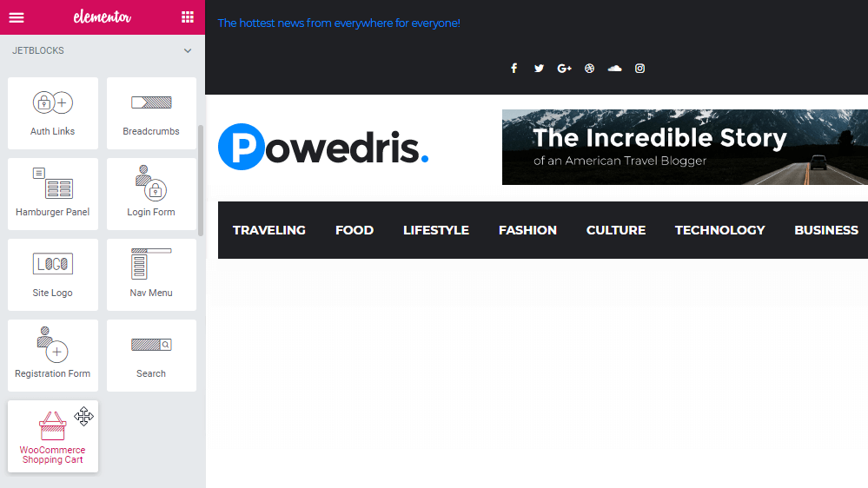Click the Instagram social icon

click(640, 68)
